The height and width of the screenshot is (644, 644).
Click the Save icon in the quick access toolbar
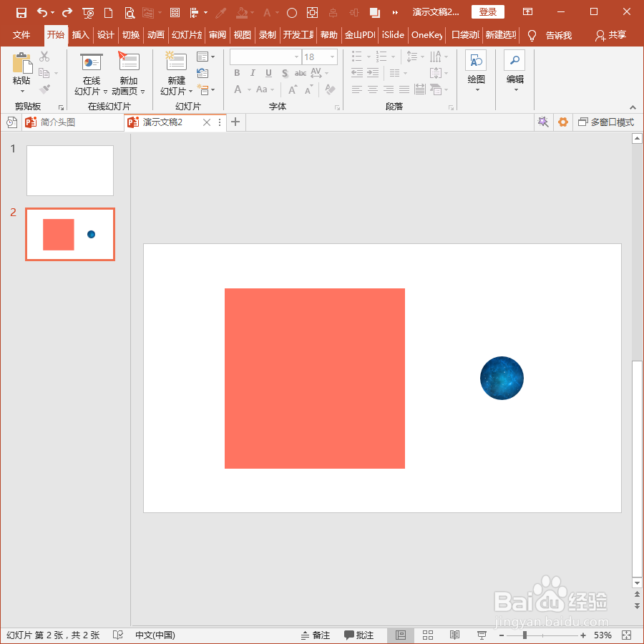[x=21, y=13]
